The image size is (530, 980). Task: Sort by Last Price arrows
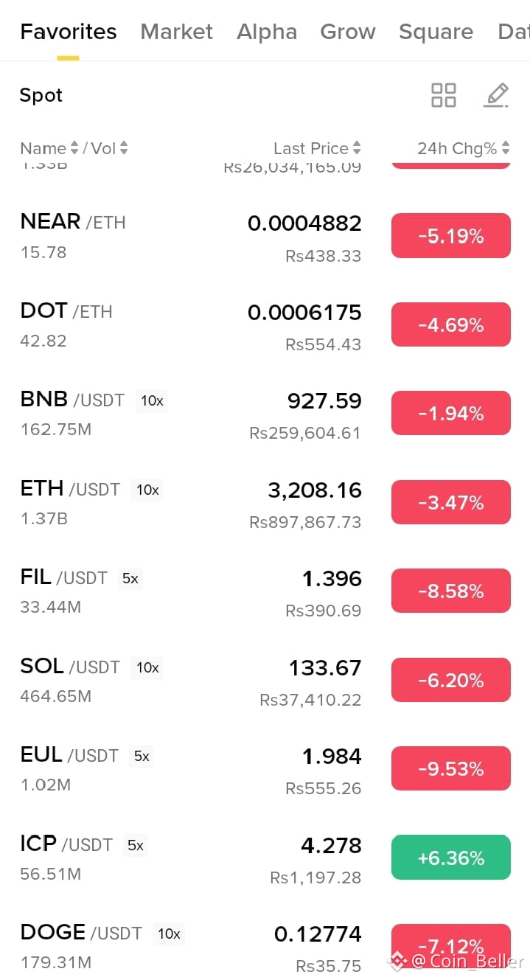click(357, 148)
